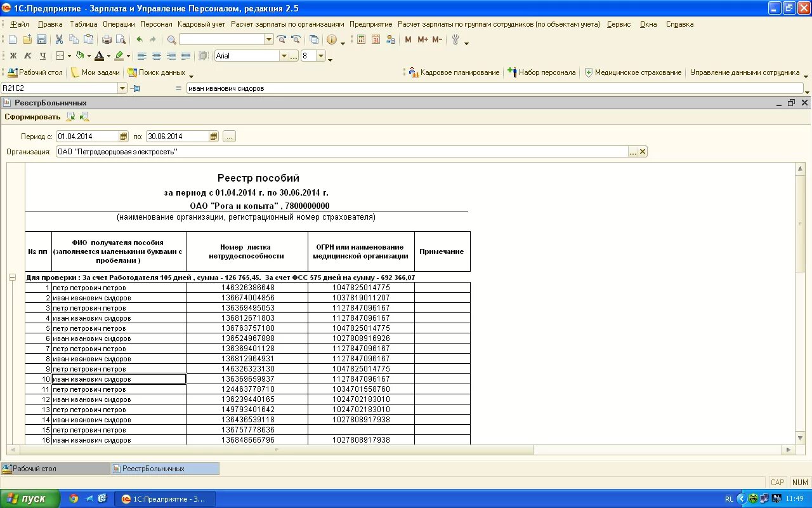Click the New document icon
Viewport: 812px width, 508px height.
click(x=13, y=39)
